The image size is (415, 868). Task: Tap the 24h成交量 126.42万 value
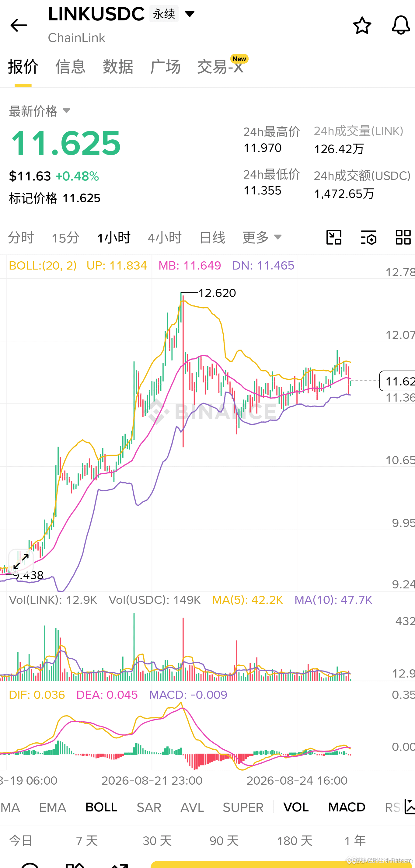[x=339, y=149]
